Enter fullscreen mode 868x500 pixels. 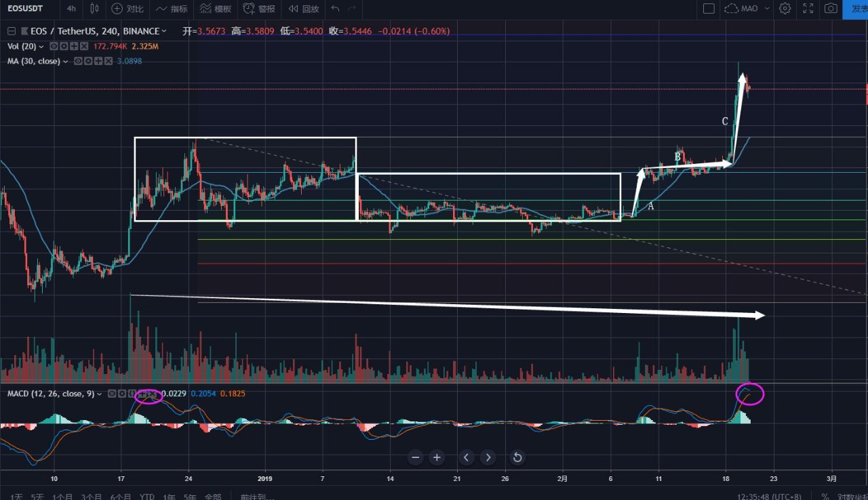click(x=808, y=9)
